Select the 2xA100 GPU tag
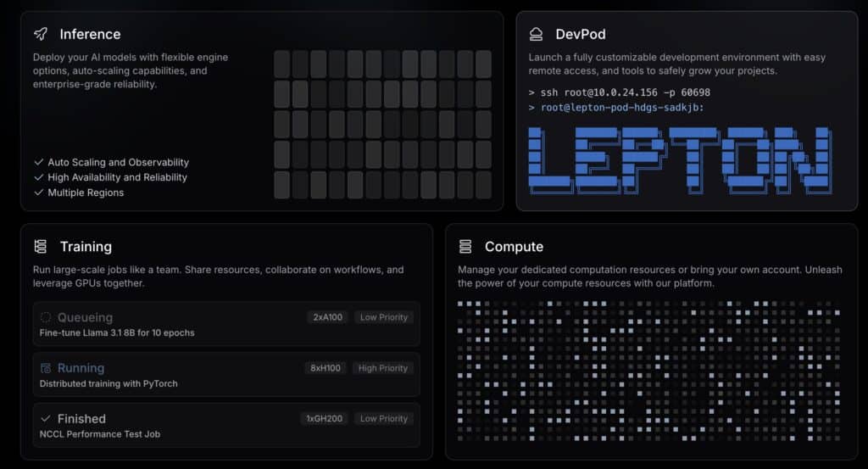The image size is (868, 469). [326, 317]
